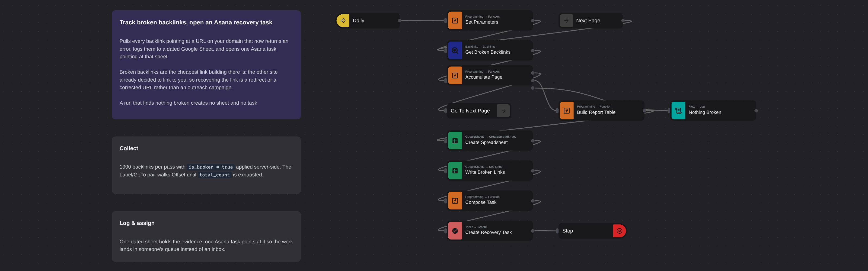Click the Nothing Broken node output port
Viewport: 868px width, 271px height.
tap(756, 111)
